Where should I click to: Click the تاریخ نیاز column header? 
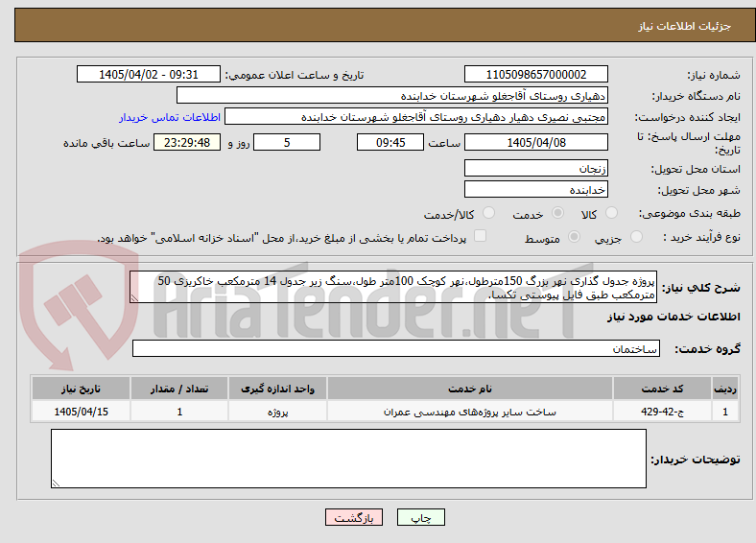[81, 389]
